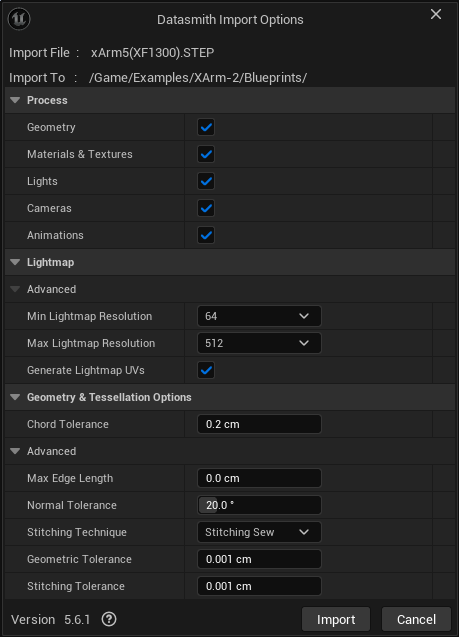
Task: Click the Max Edge Length label
Action: tap(70, 478)
